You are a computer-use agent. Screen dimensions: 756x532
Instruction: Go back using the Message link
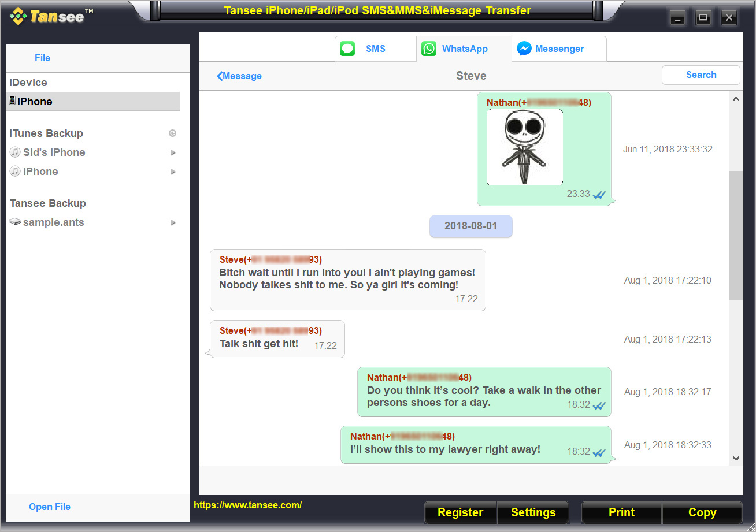[x=239, y=76]
